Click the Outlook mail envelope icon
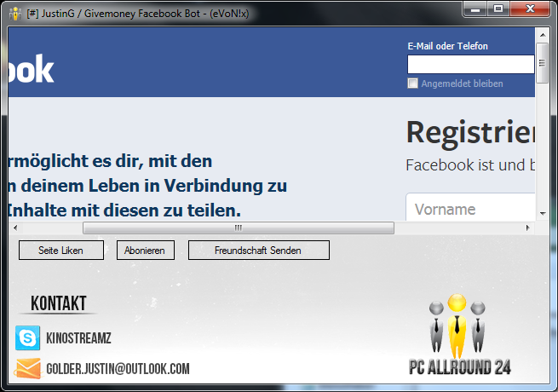 (27, 368)
